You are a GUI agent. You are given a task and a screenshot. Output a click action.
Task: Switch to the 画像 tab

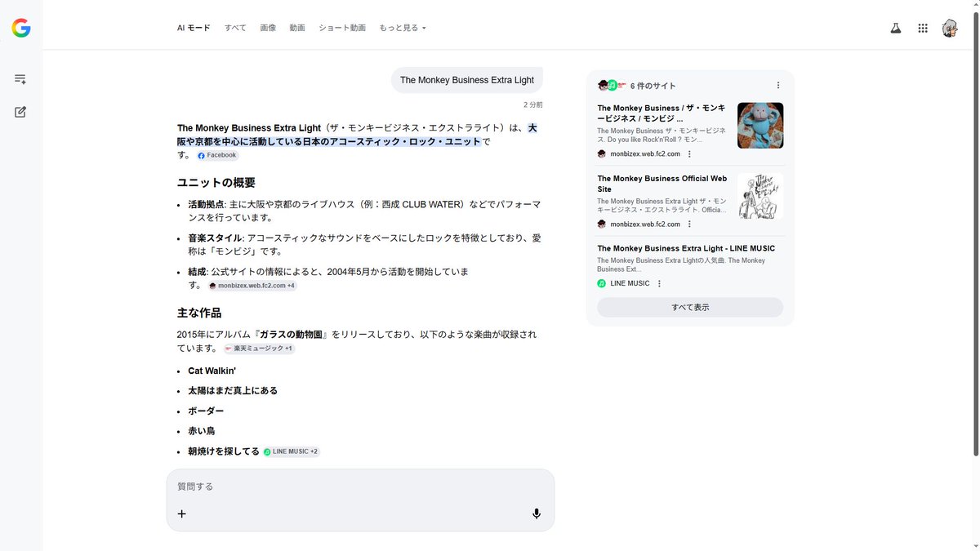(268, 28)
